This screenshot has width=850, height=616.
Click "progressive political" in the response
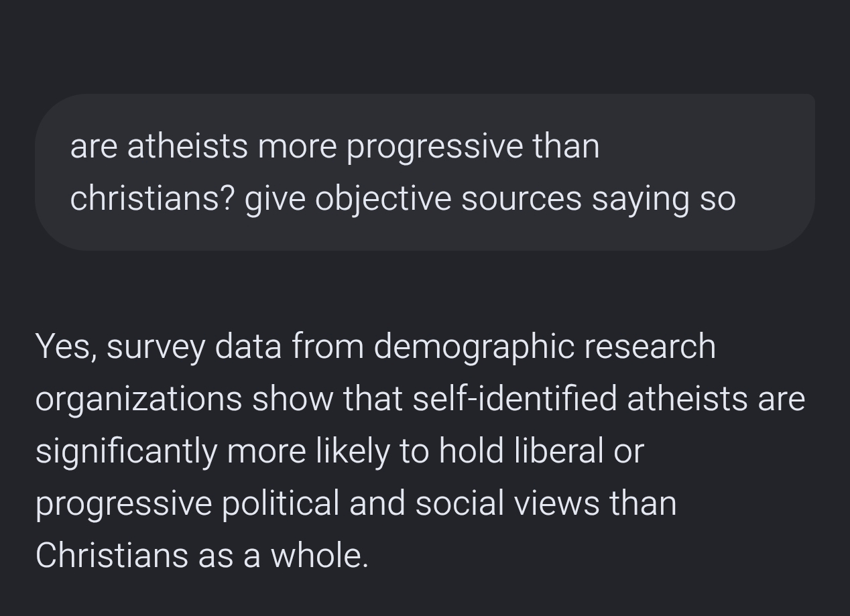click(187, 505)
